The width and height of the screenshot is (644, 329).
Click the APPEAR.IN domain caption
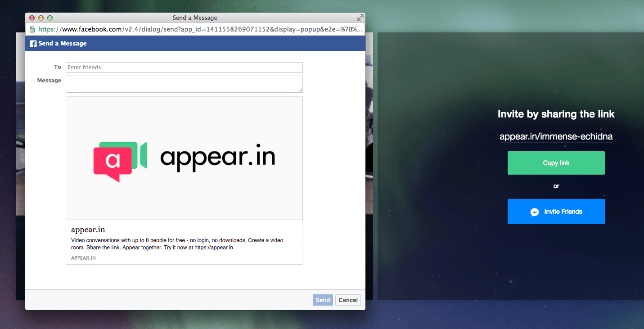[x=83, y=258]
